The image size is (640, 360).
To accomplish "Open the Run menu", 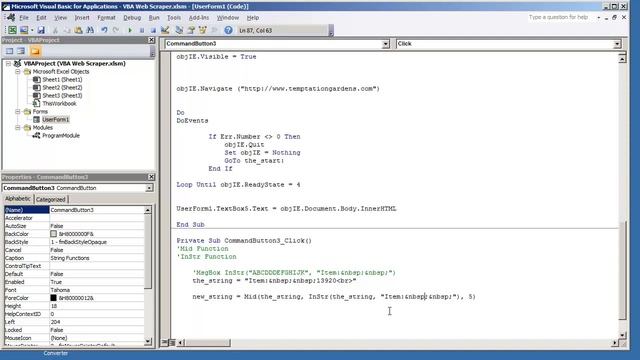I will 154,18.
